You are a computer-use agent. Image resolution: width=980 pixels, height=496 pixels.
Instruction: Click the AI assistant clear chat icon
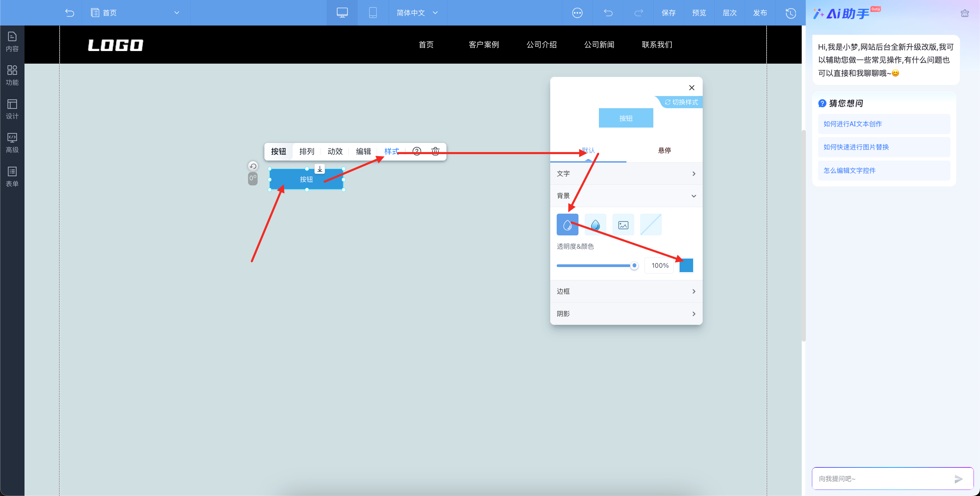pos(964,13)
